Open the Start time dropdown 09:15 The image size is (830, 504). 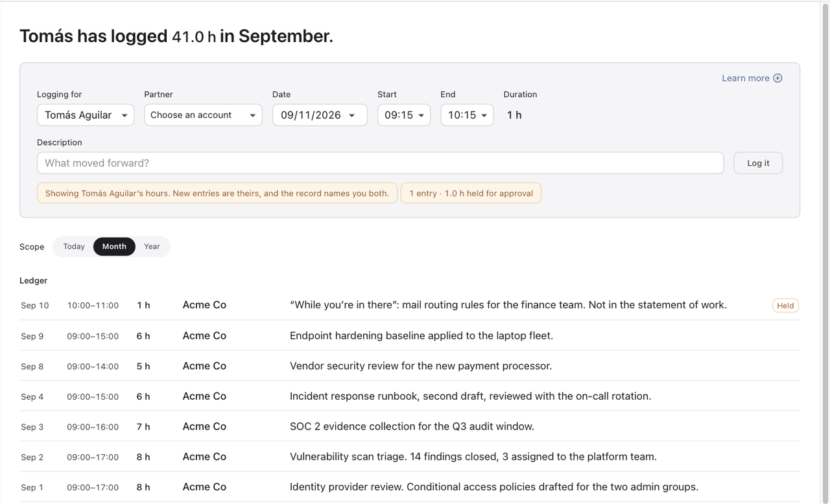click(x=404, y=115)
